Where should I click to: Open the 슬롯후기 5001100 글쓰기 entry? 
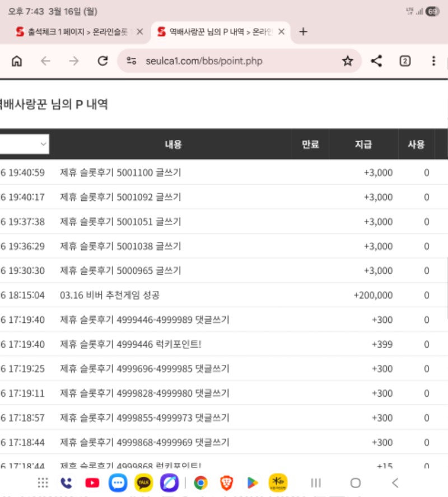tap(120, 172)
